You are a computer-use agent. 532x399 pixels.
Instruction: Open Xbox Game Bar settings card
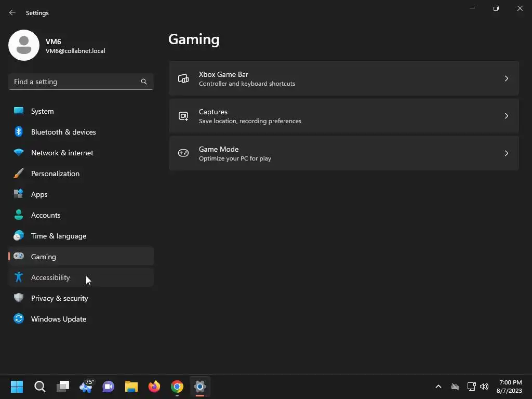pyautogui.click(x=344, y=78)
